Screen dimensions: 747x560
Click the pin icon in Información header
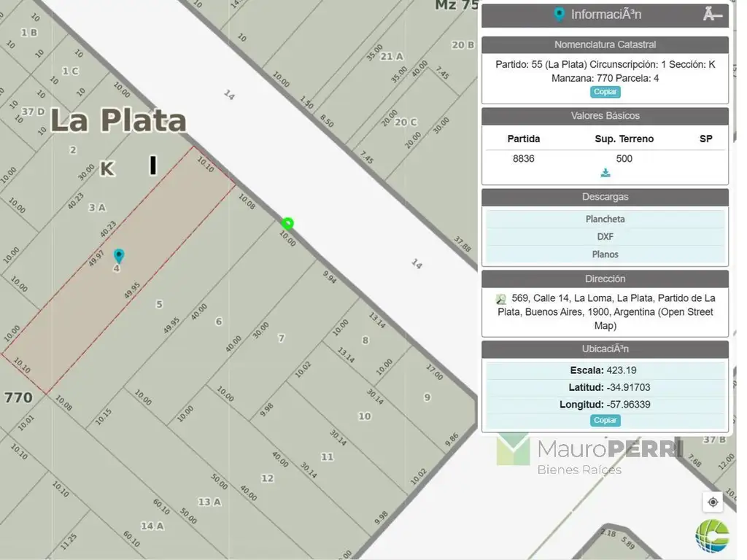coord(560,15)
